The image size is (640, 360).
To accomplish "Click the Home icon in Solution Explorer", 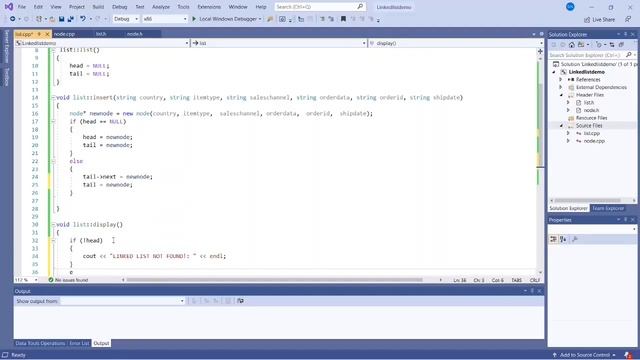I will coord(572,45).
